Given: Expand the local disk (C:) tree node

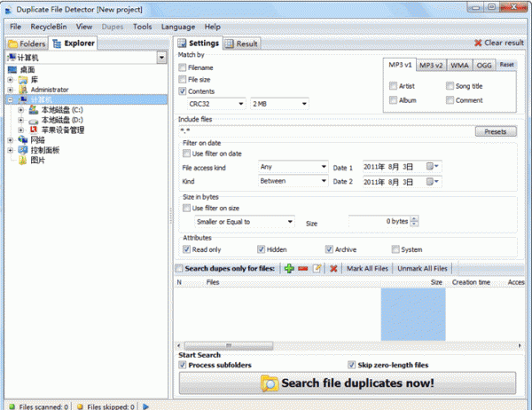Looking at the screenshot, I should point(20,110).
